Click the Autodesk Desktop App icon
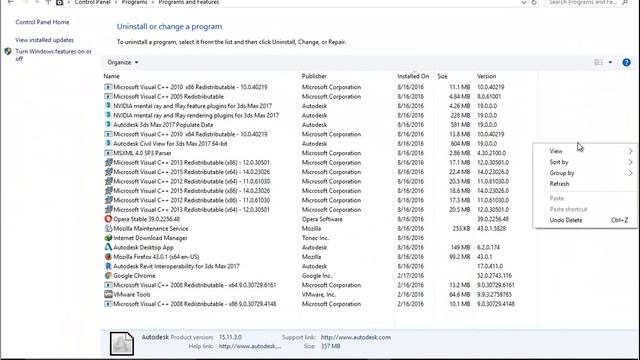Viewport: 640px width, 360px height. (108, 247)
